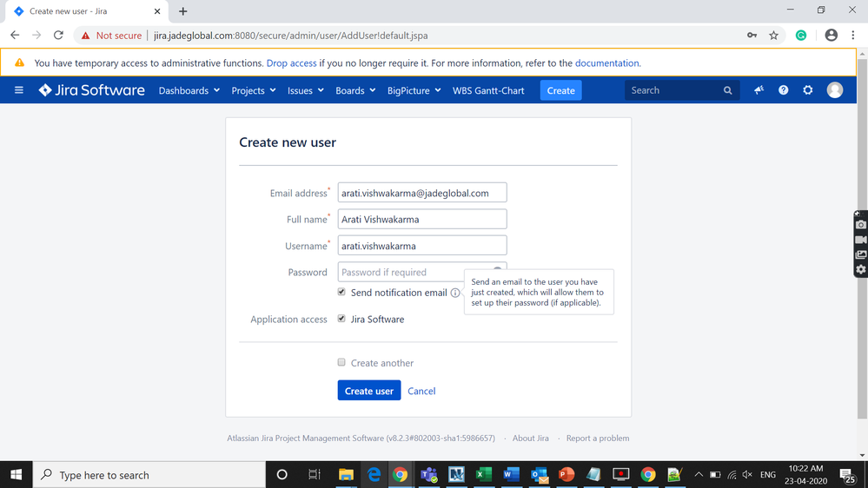Click the Create user button
Image resolution: width=868 pixels, height=488 pixels.
[x=369, y=391]
